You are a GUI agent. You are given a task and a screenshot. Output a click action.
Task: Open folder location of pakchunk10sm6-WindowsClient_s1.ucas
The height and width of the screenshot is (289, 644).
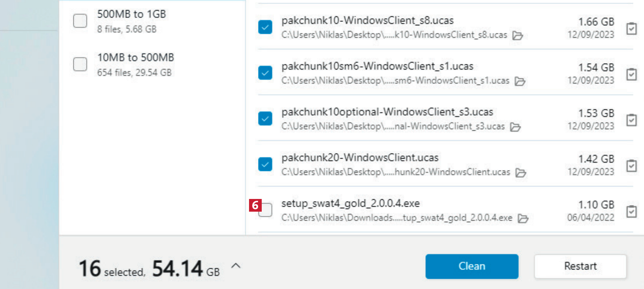coord(520,81)
